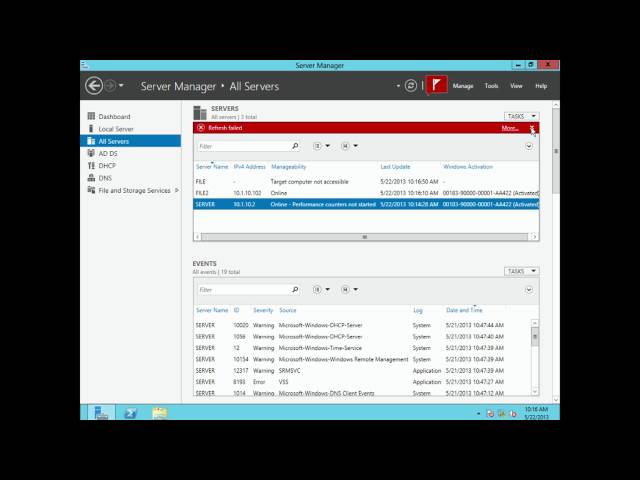Viewport: 640px width, 480px height.
Task: Dismiss the Refresh failed banner
Action: pos(532,128)
